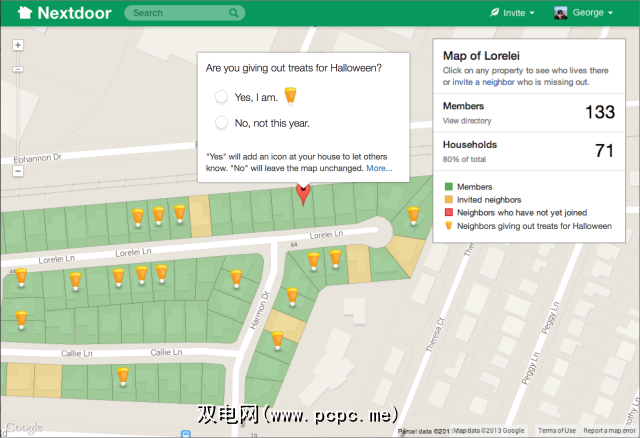Click middle of three candy corns above Lorelei Ln

[158, 216]
